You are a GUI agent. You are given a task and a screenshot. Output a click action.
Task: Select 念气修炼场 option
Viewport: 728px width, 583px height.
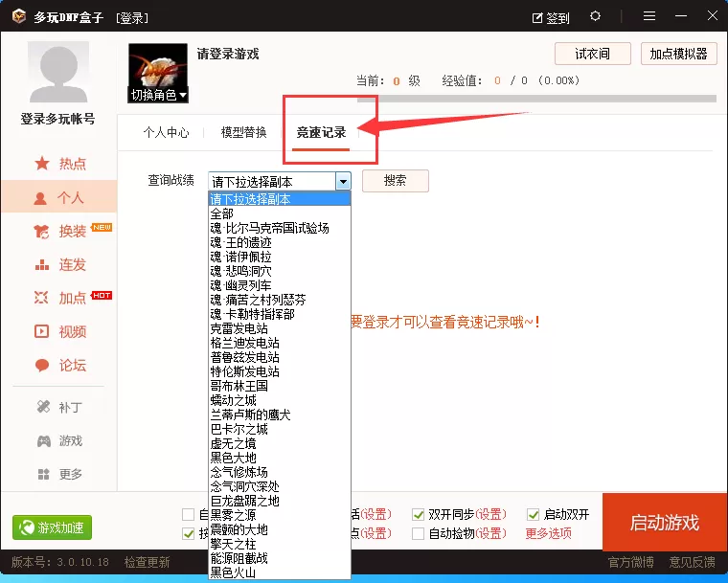280,473
